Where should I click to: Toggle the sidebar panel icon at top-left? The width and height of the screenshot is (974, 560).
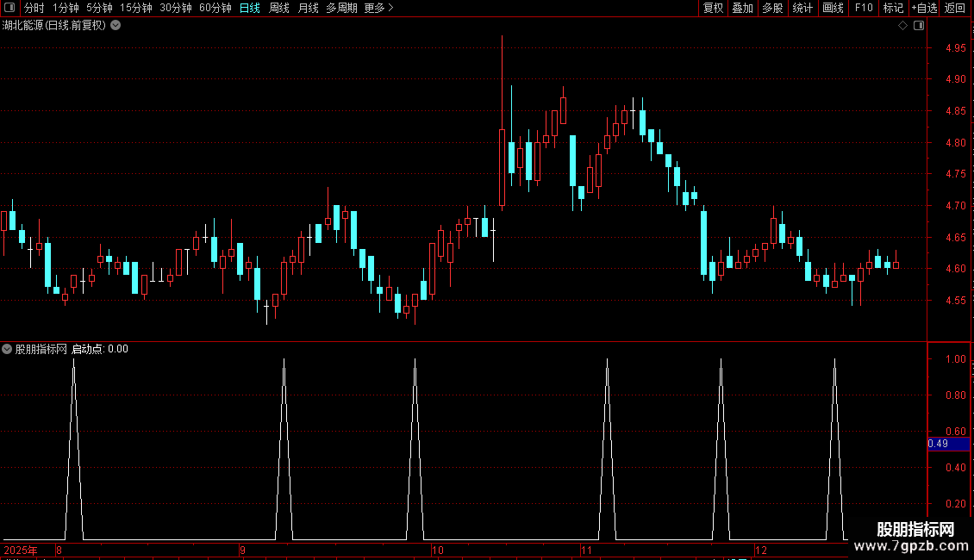[9, 8]
